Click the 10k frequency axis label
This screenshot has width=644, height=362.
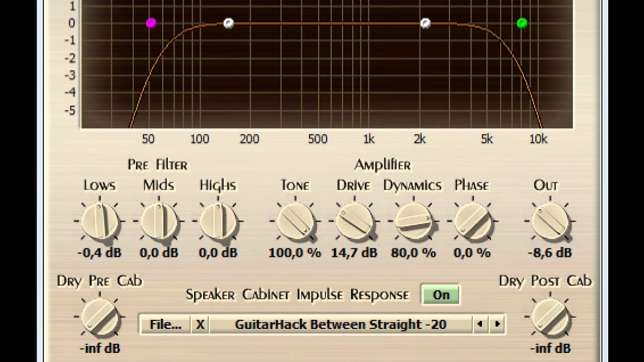[538, 139]
